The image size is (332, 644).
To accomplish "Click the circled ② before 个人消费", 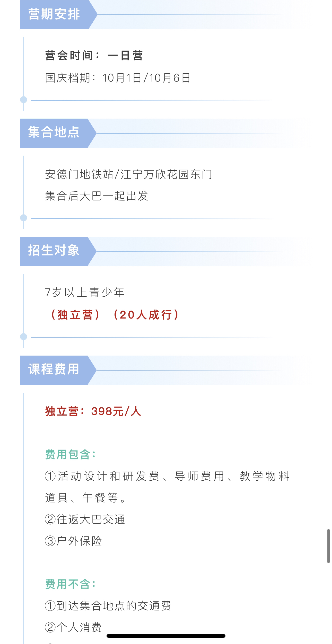I will (50, 628).
